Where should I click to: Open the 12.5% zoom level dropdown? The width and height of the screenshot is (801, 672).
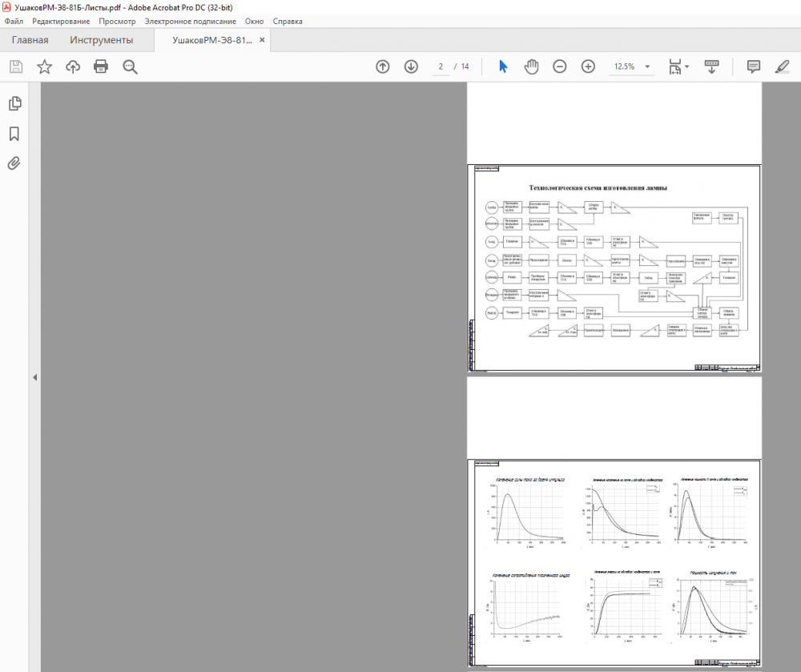coord(648,67)
